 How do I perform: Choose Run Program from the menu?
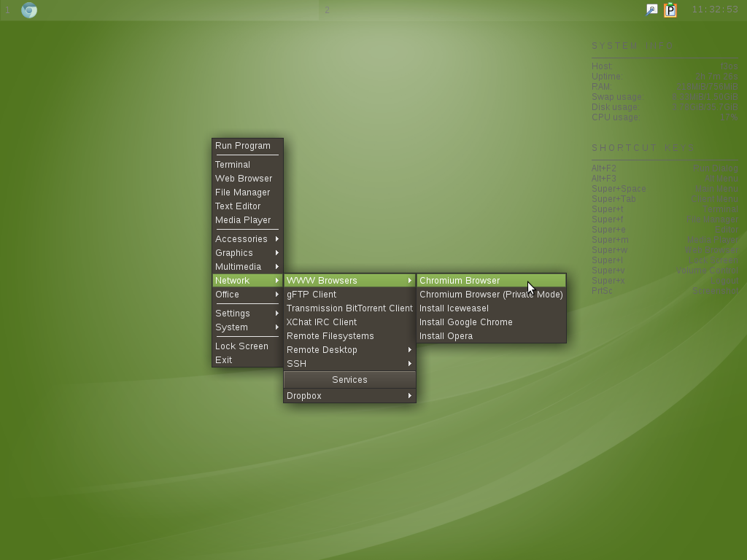247,146
